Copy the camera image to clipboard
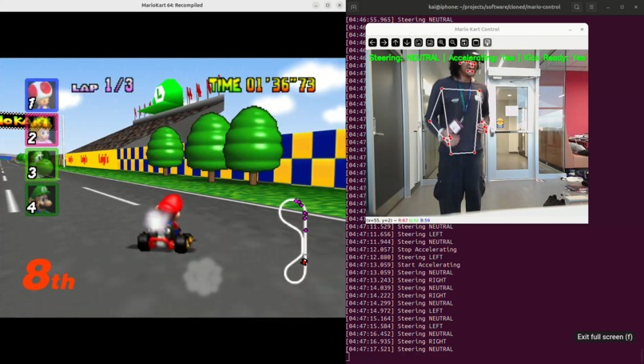This screenshot has width=644, height=364. pos(476,42)
